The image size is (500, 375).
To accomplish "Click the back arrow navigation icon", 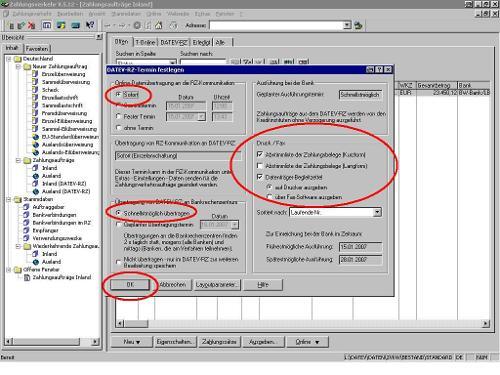I will click(x=108, y=25).
